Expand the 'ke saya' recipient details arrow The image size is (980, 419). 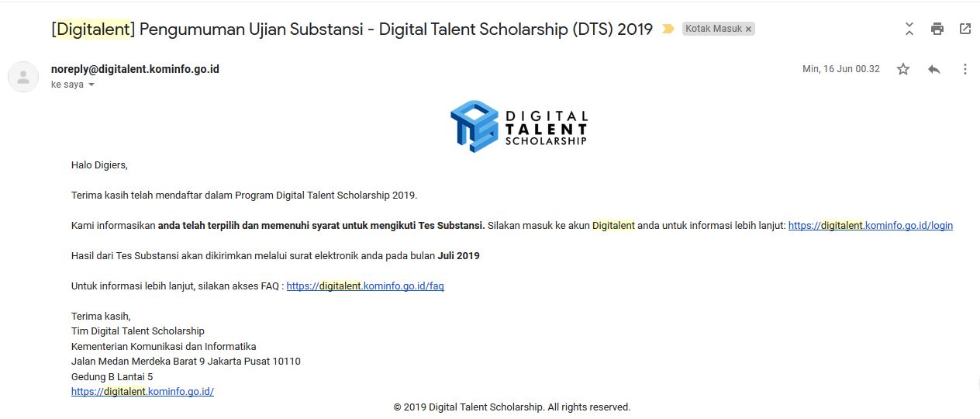click(91, 85)
